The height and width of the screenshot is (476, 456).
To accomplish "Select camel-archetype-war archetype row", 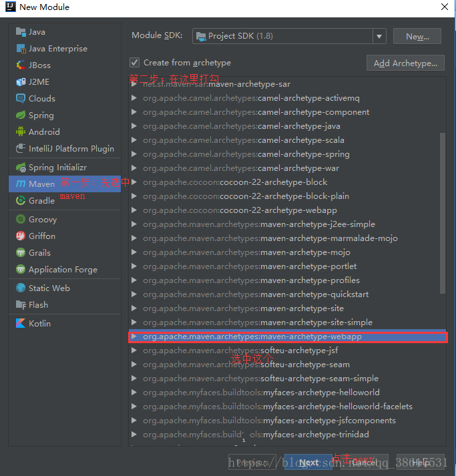I will [287, 168].
